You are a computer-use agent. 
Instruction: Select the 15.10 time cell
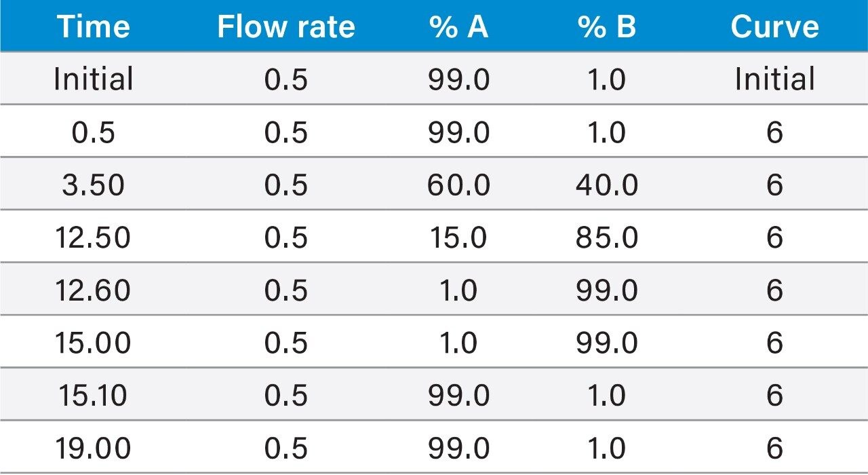(93, 396)
